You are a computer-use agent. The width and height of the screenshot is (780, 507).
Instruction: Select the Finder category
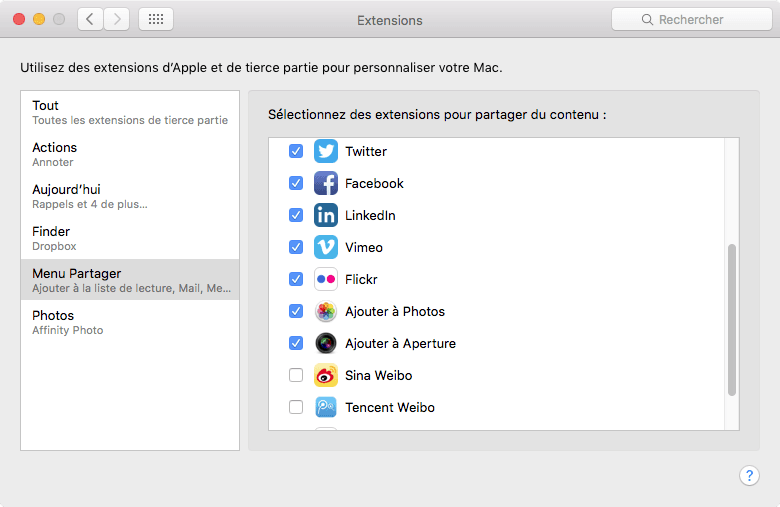[x=130, y=238]
